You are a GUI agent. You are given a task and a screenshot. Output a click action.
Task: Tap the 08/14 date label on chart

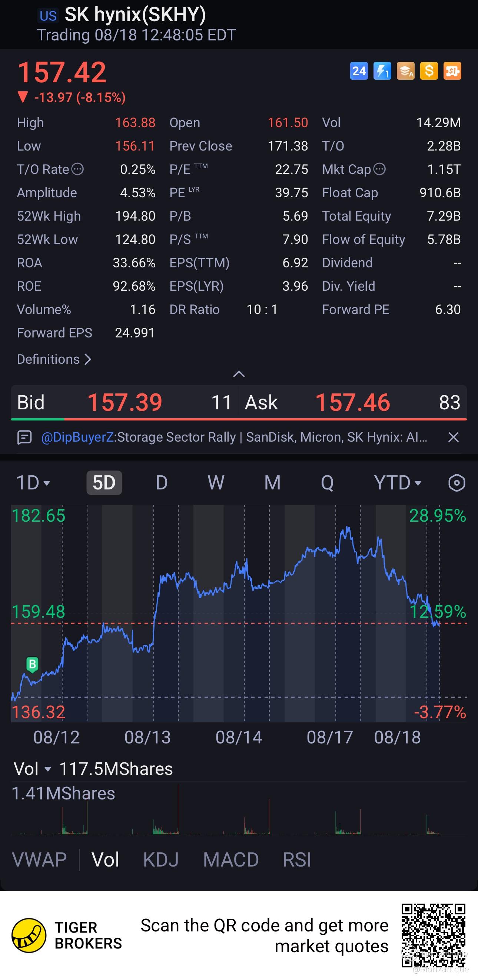239,737
